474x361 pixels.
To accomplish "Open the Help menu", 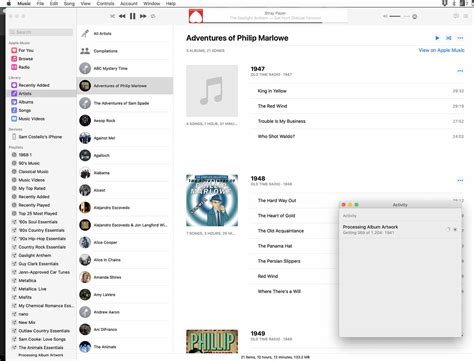I will pyautogui.click(x=171, y=3).
